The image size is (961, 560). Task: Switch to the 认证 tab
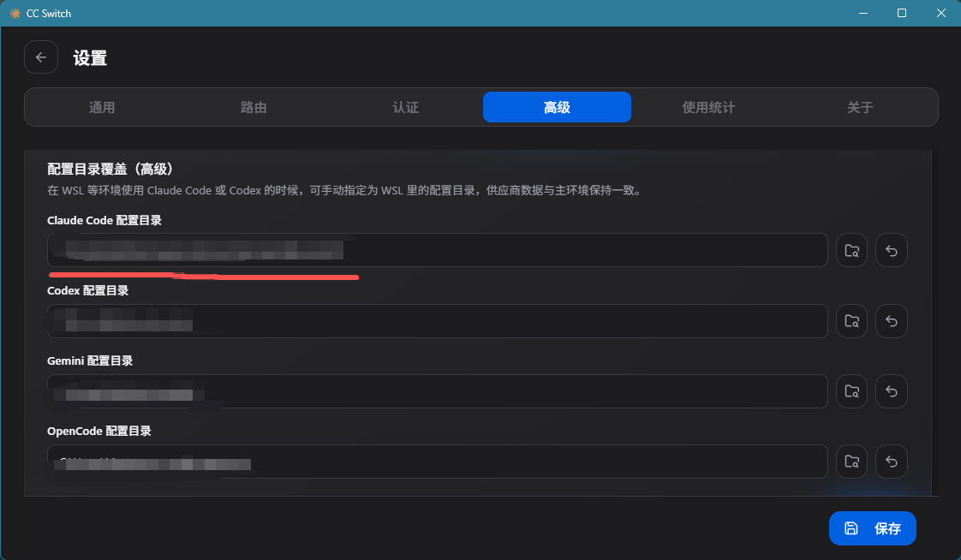pos(406,107)
